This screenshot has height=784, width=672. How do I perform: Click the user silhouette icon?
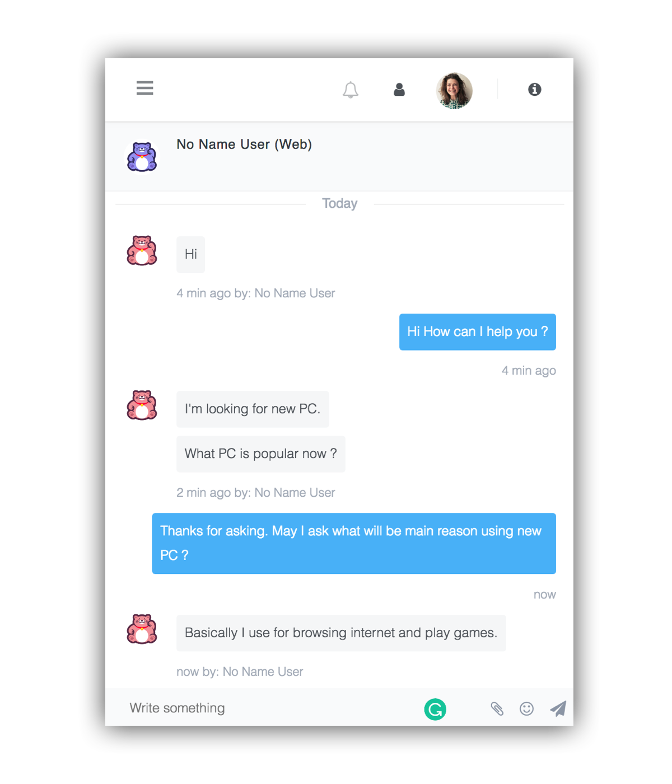click(399, 90)
